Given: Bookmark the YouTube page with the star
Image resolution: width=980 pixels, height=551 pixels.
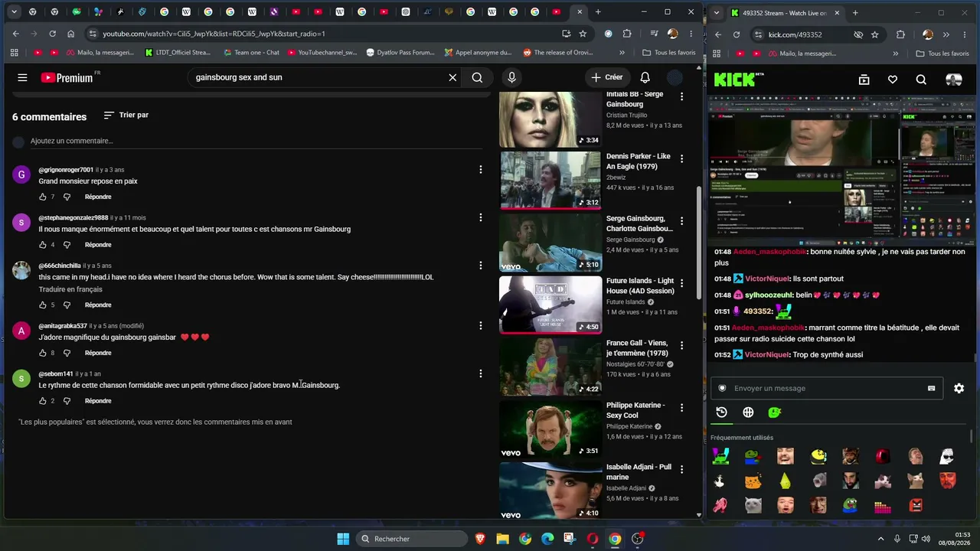Looking at the screenshot, I should click(x=583, y=34).
